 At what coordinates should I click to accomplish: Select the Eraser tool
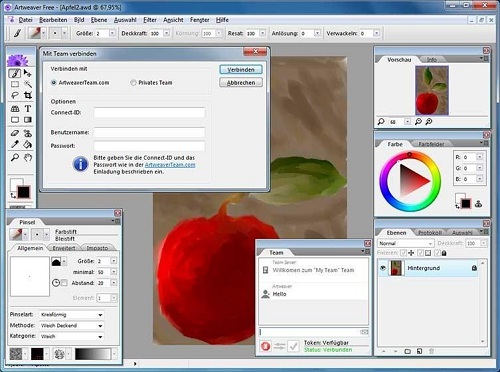point(15,133)
